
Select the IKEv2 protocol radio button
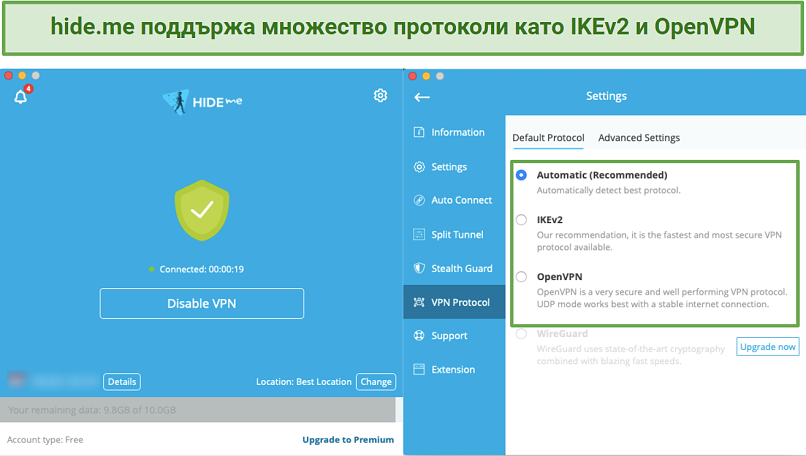521,220
